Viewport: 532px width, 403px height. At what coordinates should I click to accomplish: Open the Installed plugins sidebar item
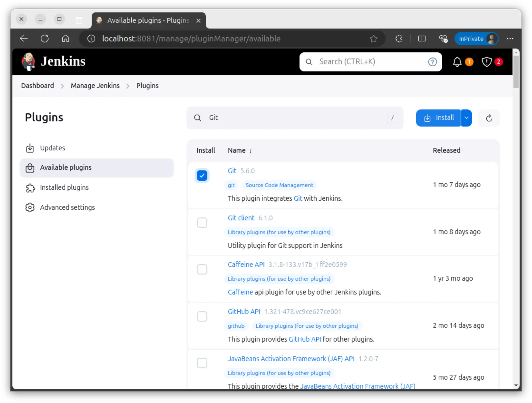point(64,187)
